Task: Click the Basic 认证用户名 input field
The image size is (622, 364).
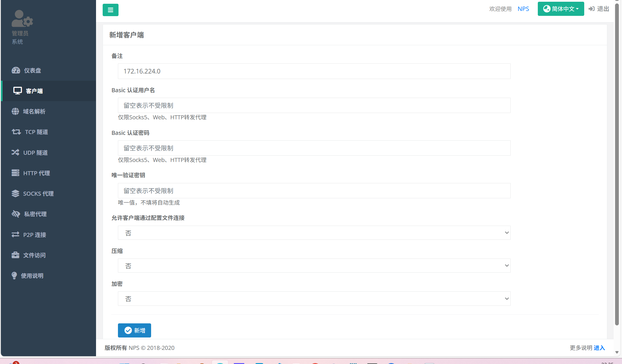Action: coord(314,105)
